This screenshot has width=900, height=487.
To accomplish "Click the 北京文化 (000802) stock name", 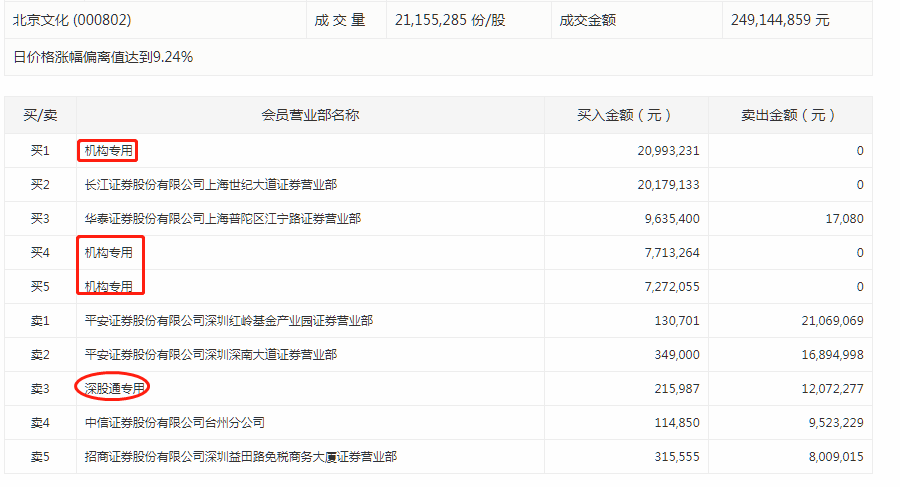I will pos(72,20).
